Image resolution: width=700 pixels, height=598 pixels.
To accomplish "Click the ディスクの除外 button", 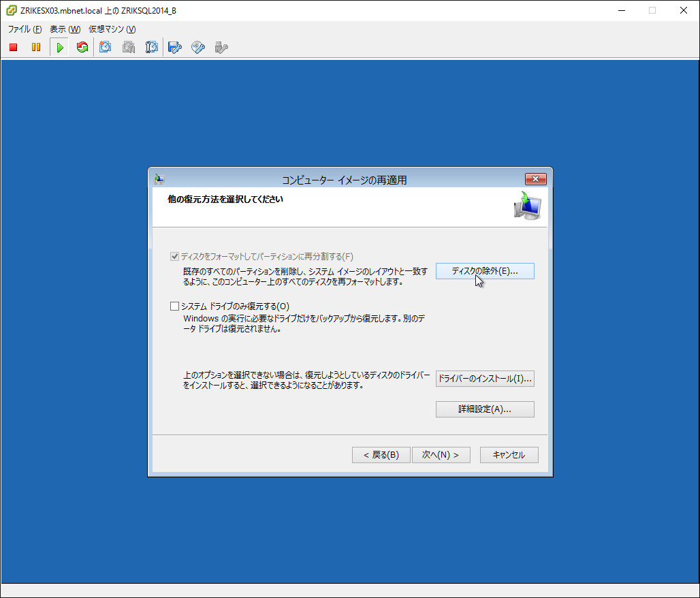I will coord(485,271).
